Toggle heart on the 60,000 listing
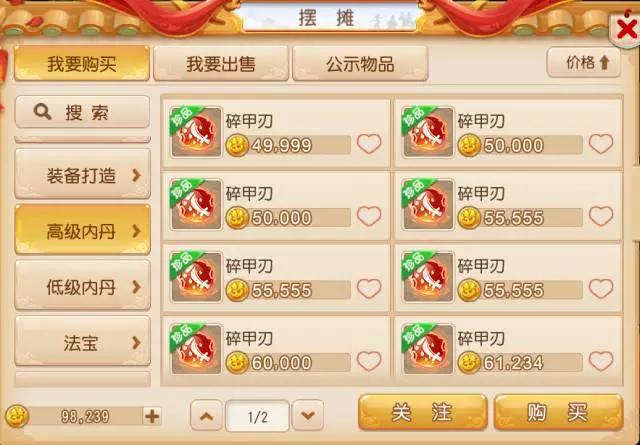This screenshot has width=640, height=445. pyautogui.click(x=369, y=361)
